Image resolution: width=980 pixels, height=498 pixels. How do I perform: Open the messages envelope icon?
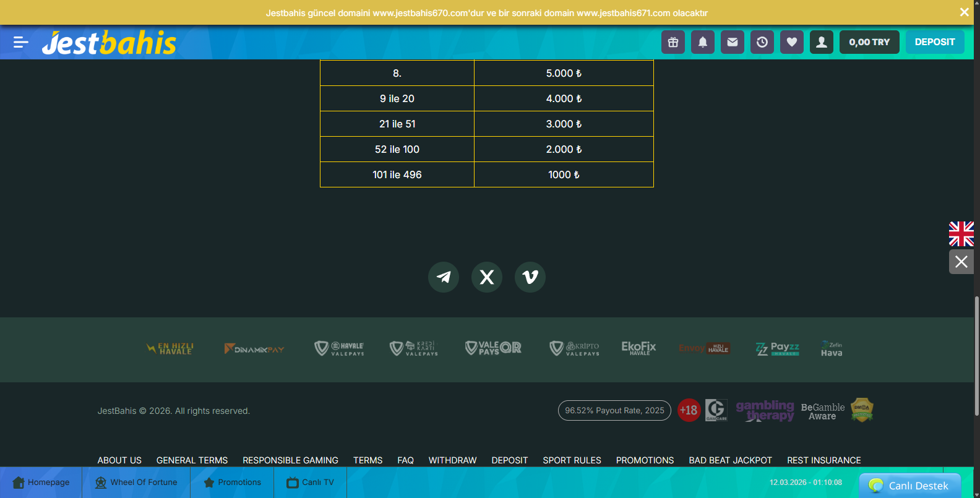pos(733,42)
